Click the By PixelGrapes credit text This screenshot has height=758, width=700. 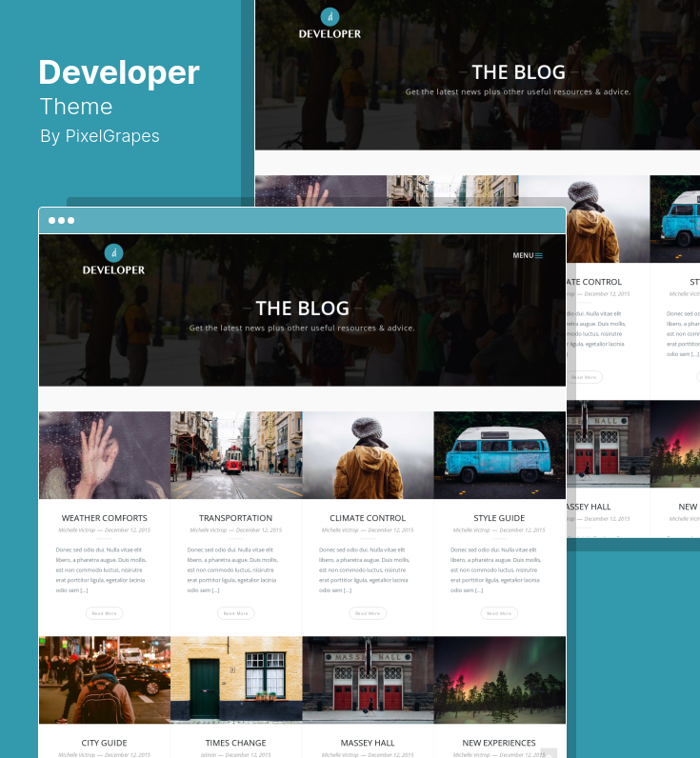(100, 136)
